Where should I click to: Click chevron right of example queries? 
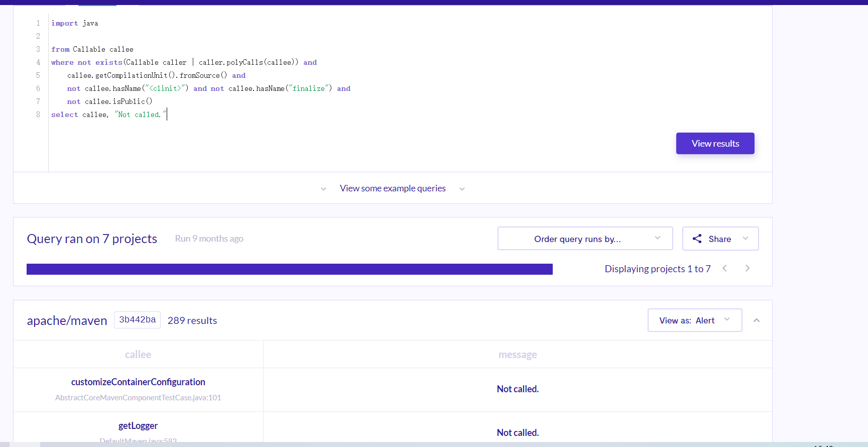(462, 189)
